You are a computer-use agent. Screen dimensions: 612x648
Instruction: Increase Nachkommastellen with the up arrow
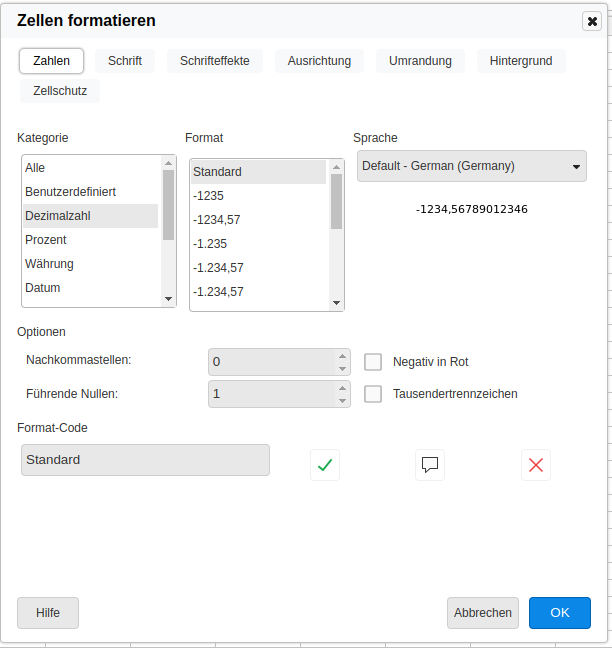pyautogui.click(x=343, y=355)
